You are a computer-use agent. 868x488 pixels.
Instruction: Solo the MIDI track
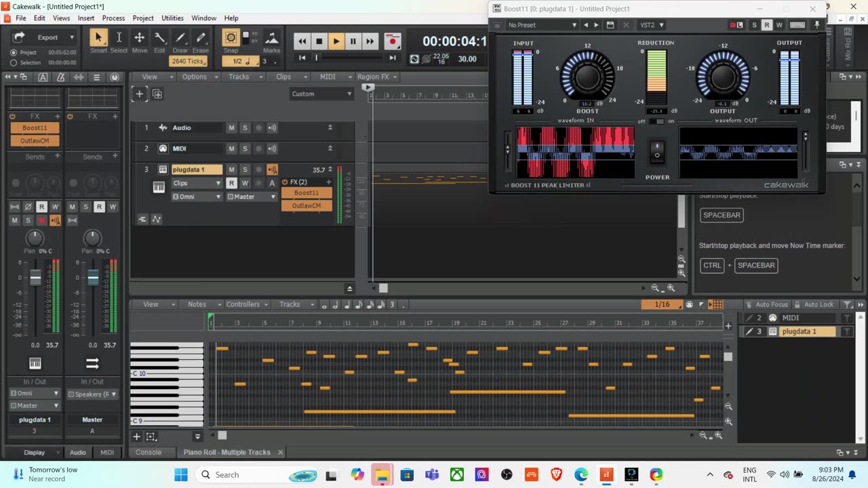coord(245,148)
